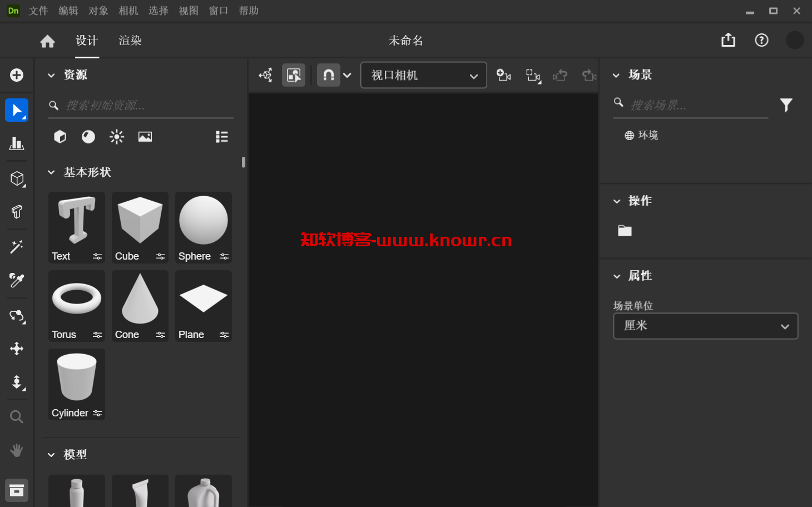Open Sphere shape settings sliders icon
Viewport: 812px width, 507px height.
pos(224,256)
